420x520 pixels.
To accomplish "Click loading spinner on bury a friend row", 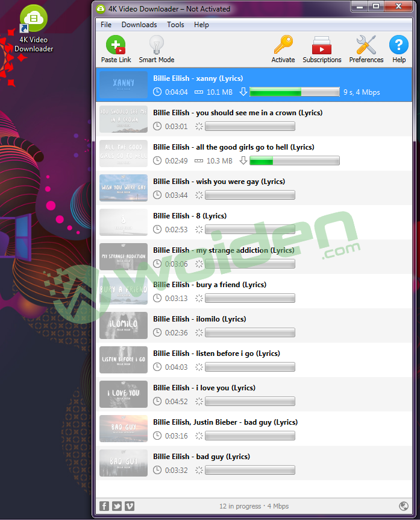I will (x=199, y=298).
